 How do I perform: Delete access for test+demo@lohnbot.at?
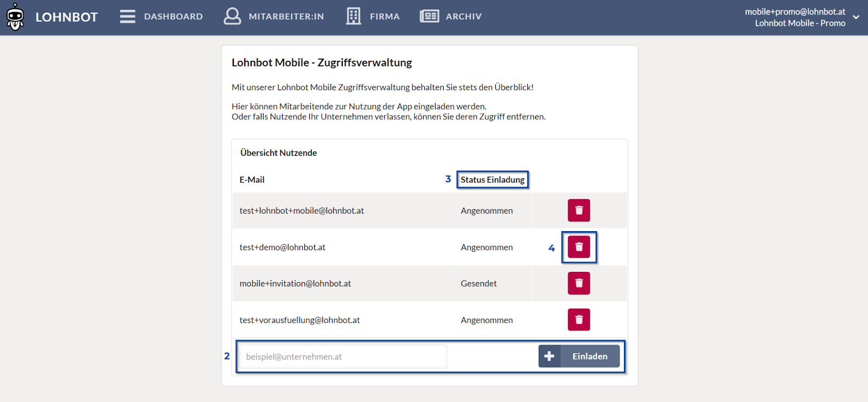pyautogui.click(x=579, y=247)
